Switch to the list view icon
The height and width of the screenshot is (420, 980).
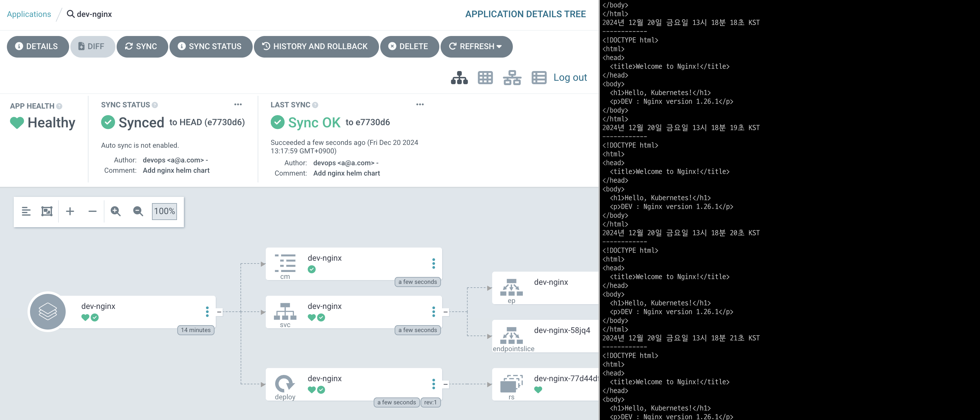coord(539,78)
